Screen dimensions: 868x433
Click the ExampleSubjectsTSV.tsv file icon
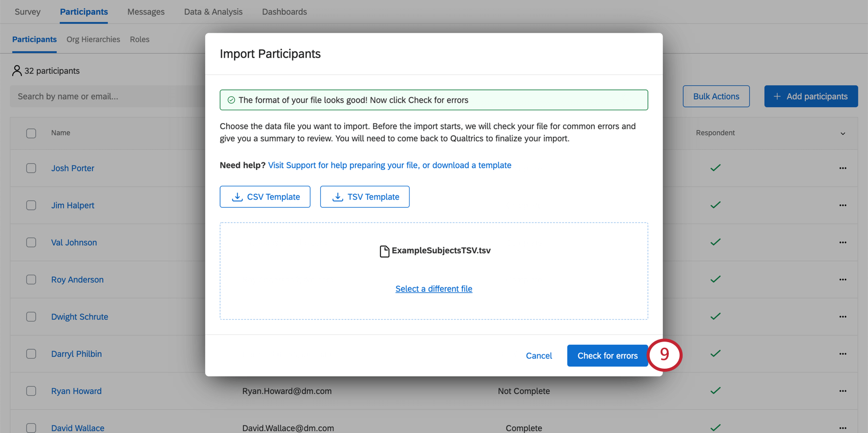384,251
